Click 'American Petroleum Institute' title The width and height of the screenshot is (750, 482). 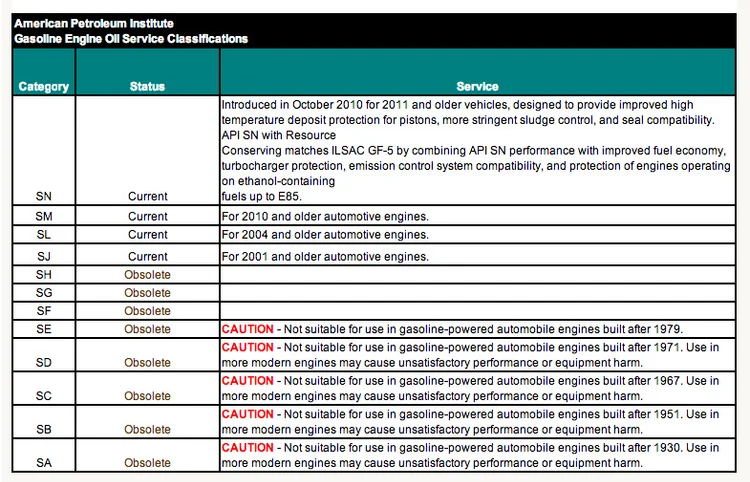tap(94, 23)
